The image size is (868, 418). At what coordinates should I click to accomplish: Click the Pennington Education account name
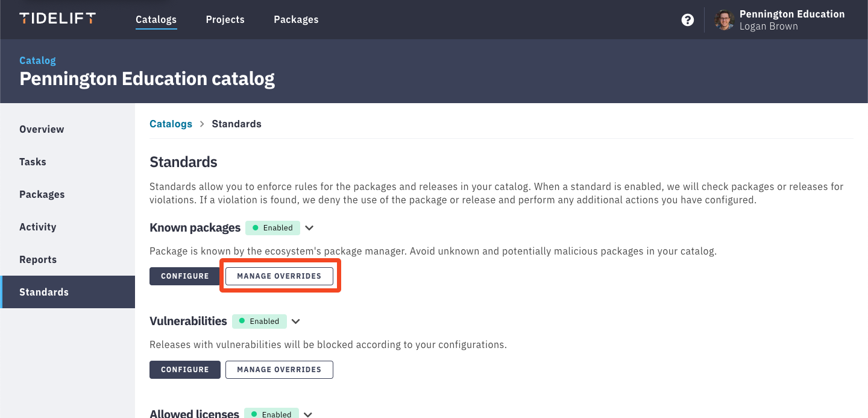[792, 14]
